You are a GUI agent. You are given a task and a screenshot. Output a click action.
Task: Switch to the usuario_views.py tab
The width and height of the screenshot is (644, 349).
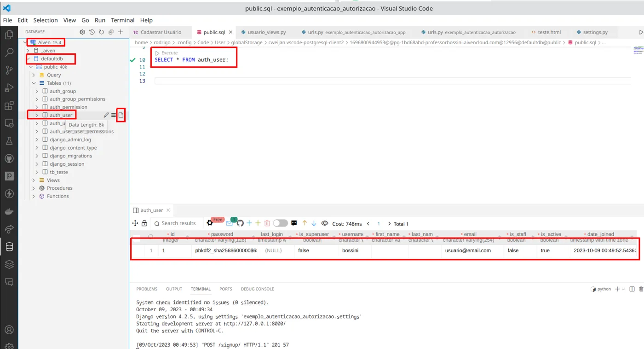pyautogui.click(x=266, y=32)
